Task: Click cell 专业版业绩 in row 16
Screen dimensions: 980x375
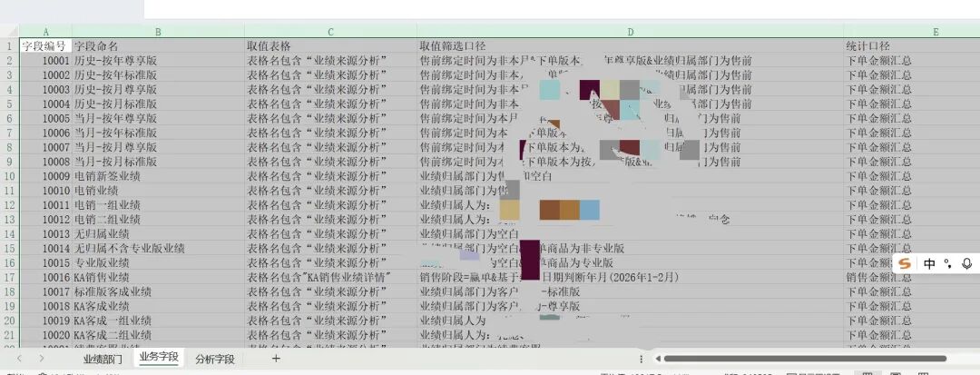Action: tap(158, 262)
